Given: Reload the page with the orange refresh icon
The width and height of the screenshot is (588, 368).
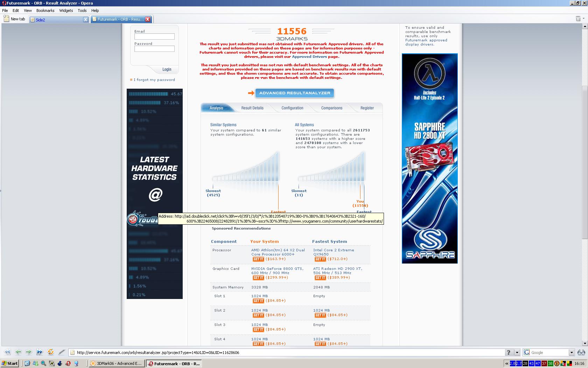Looking at the screenshot, I should point(51,352).
